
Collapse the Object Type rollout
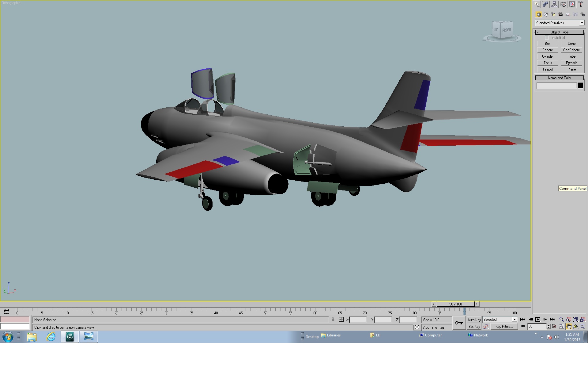(559, 32)
